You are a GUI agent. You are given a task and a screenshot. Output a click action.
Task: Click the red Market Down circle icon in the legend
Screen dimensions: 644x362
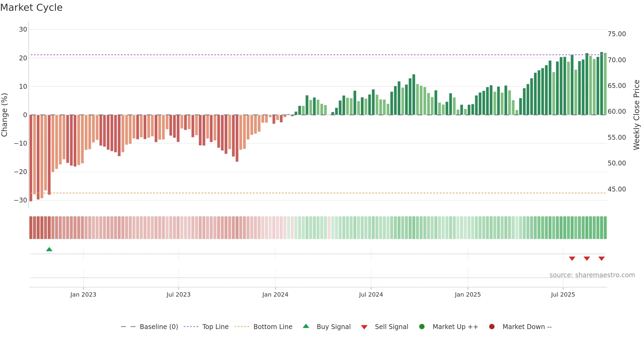point(492,327)
